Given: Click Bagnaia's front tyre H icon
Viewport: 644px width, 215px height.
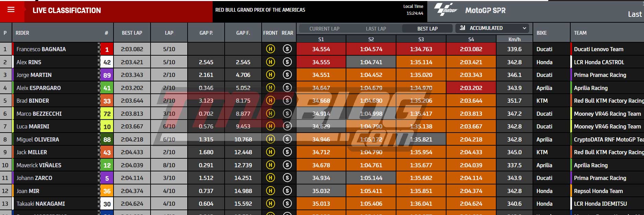Looking at the screenshot, I should 270,49.
